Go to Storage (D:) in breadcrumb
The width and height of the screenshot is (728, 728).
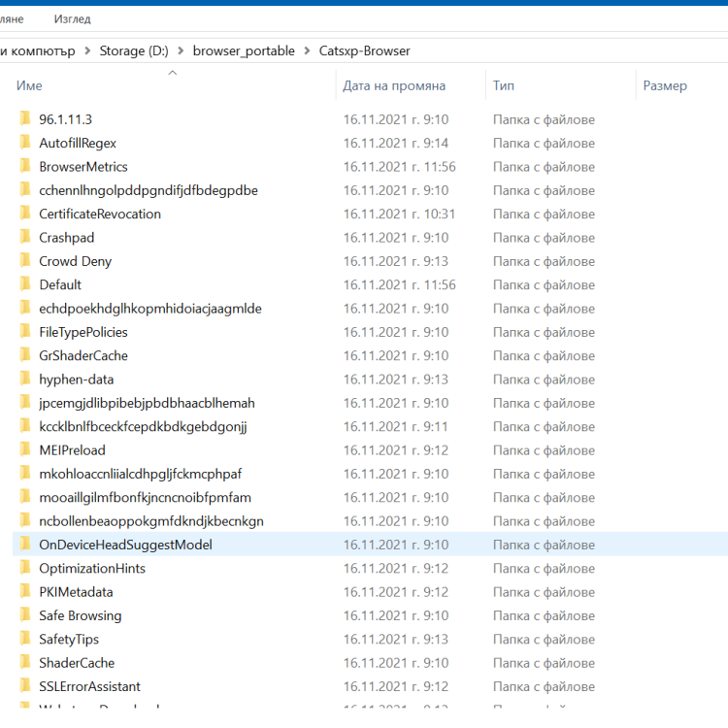134,50
